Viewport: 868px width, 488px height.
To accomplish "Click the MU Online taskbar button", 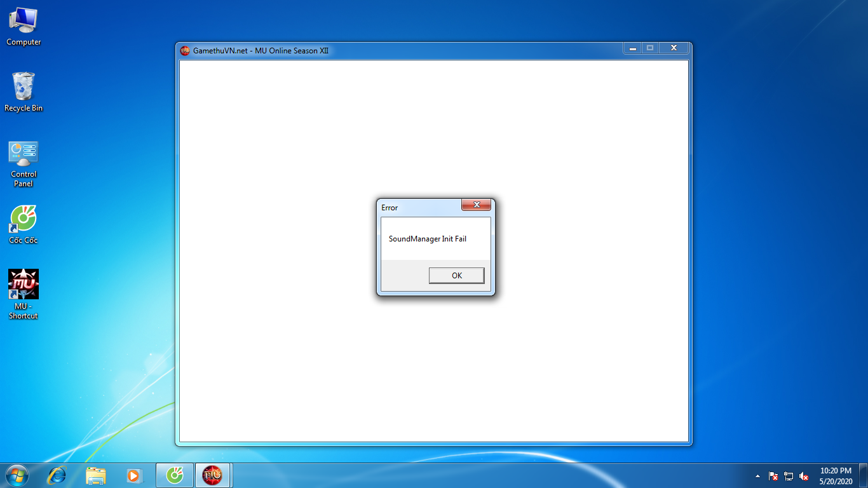I will tap(212, 475).
